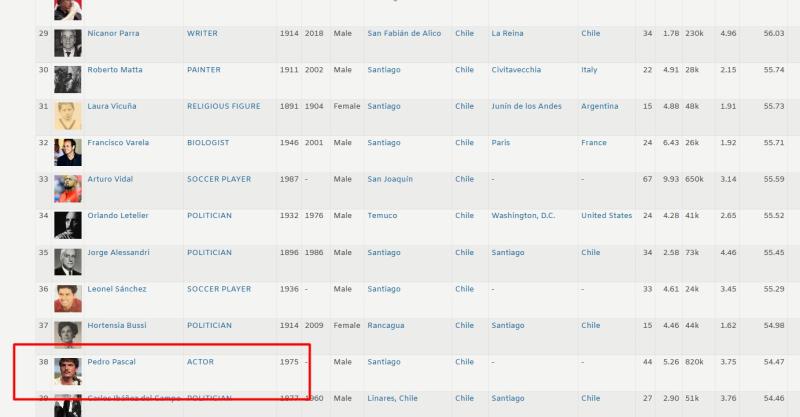Click Nicanor Parra's portrait thumbnail

pos(68,43)
